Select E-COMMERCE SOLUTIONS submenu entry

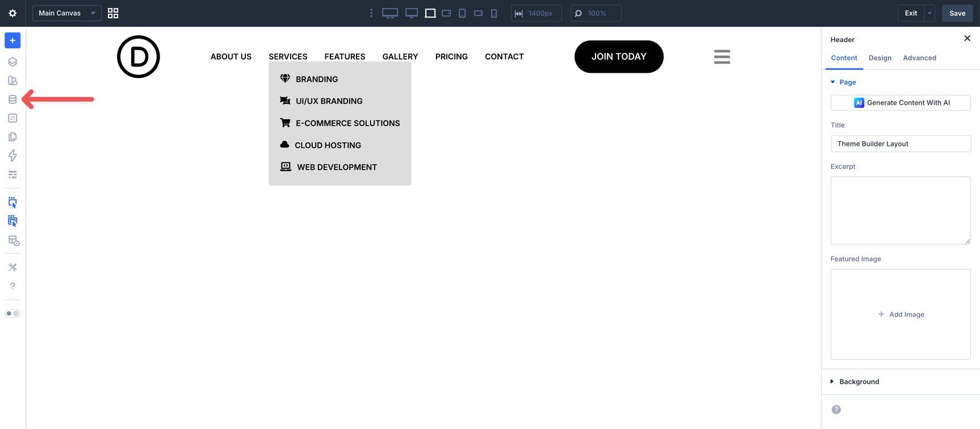[x=340, y=123]
